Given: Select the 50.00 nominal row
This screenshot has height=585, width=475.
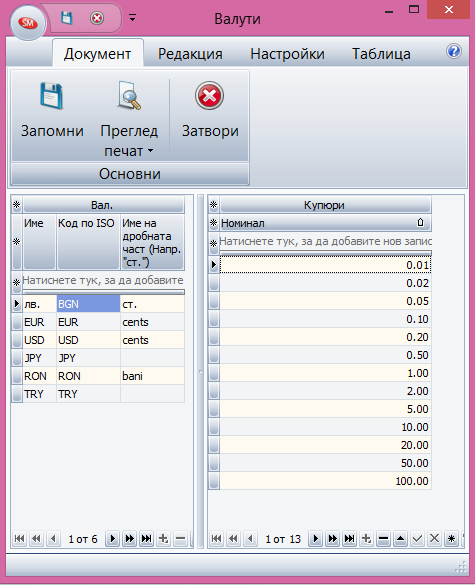Looking at the screenshot, I should tap(325, 463).
